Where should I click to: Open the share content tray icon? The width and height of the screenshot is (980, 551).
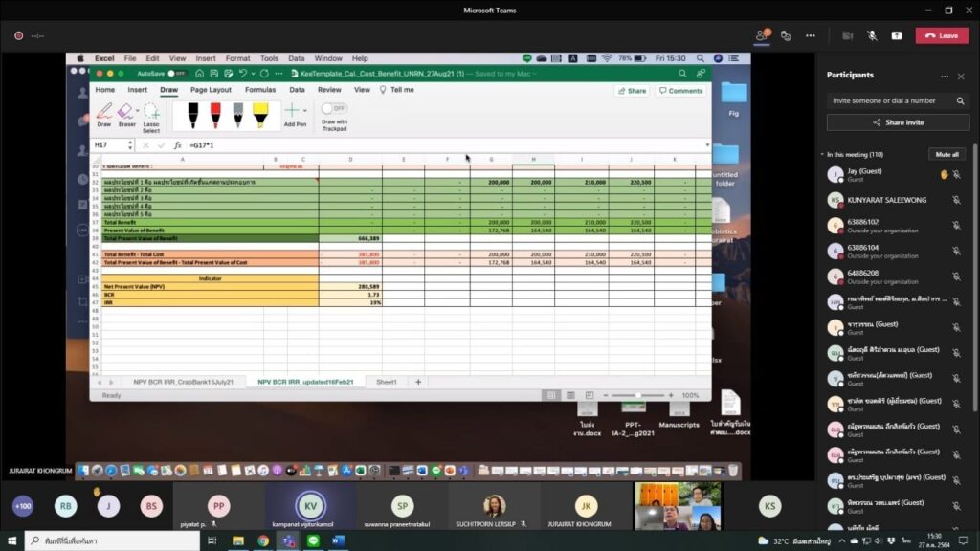point(897,35)
